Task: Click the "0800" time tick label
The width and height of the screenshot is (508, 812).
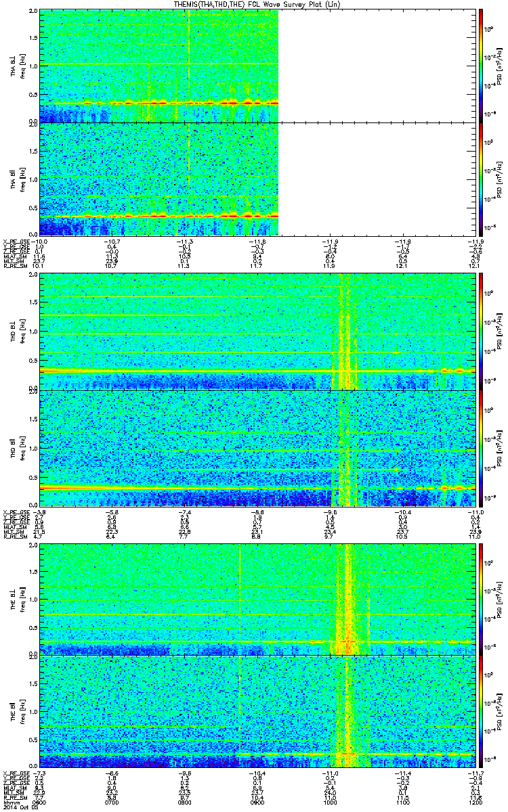Action: (184, 801)
